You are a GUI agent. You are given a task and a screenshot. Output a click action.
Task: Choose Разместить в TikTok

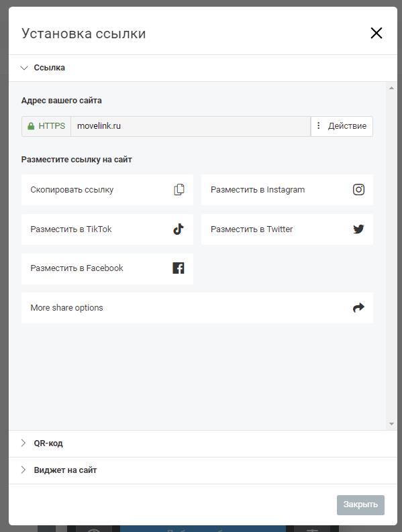[107, 229]
